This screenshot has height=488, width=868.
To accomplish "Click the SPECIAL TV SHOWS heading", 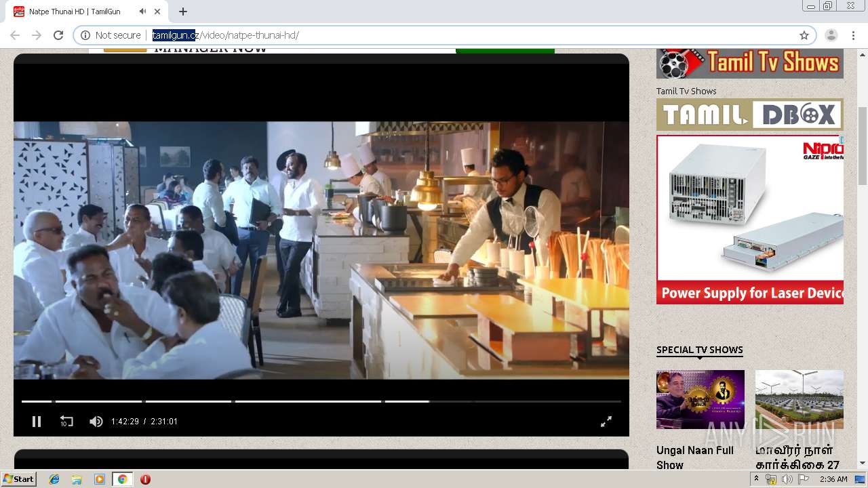I will [700, 350].
